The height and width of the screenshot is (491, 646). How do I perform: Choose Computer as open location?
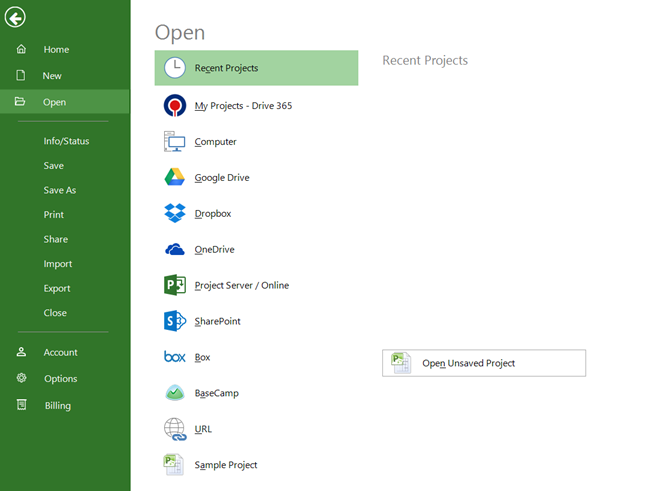coord(215,142)
